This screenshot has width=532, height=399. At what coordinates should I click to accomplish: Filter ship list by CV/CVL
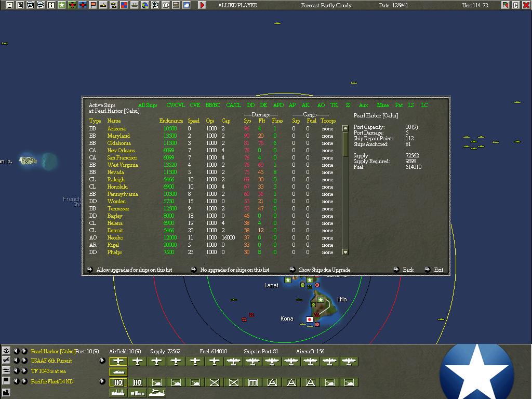point(176,105)
